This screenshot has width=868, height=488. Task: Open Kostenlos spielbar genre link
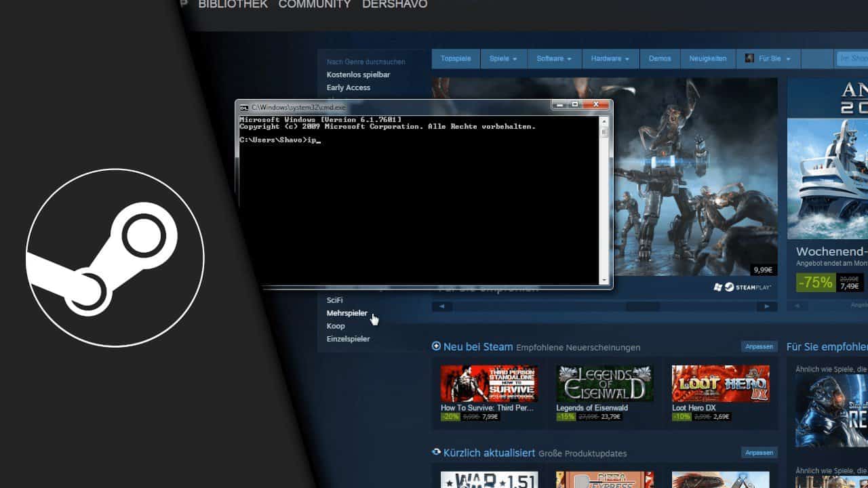tap(358, 75)
